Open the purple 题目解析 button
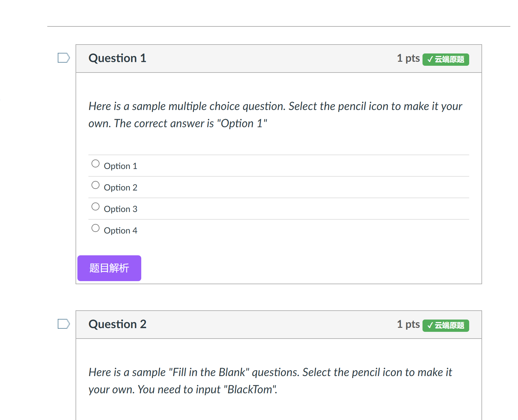This screenshot has height=420, width=518. tap(109, 268)
